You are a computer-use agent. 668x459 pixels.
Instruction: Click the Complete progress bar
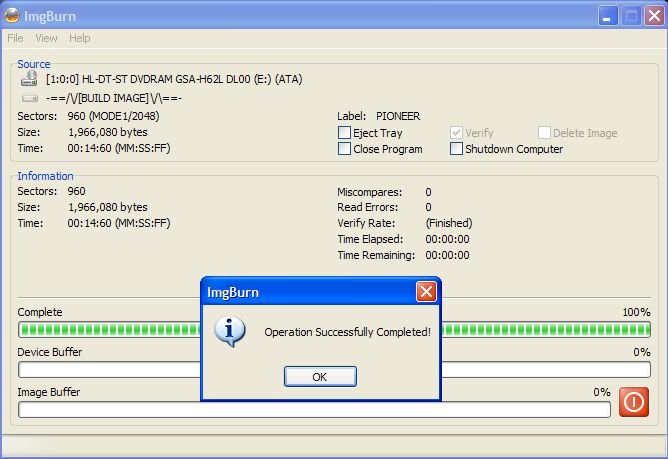(x=334, y=329)
